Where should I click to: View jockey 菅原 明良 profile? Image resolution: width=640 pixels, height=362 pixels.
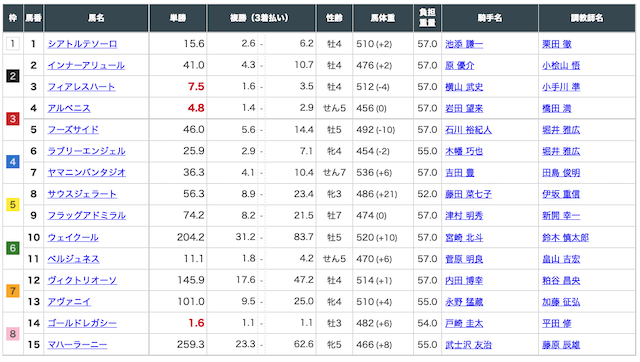(464, 259)
